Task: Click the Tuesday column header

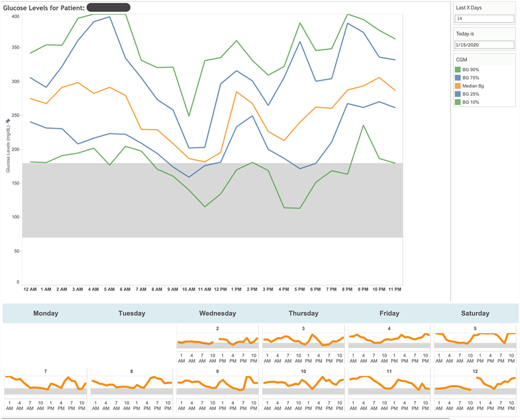Action: pos(132,313)
